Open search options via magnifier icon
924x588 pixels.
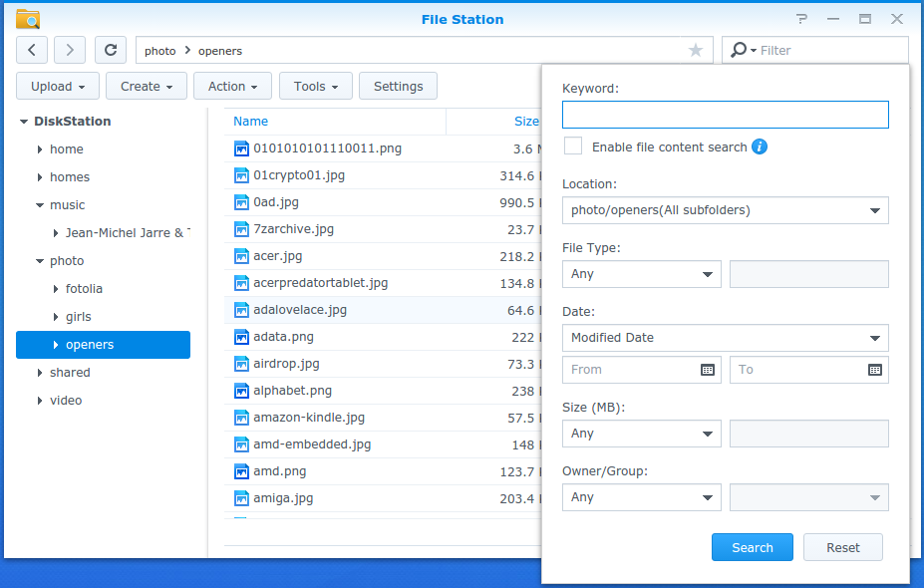tap(742, 50)
